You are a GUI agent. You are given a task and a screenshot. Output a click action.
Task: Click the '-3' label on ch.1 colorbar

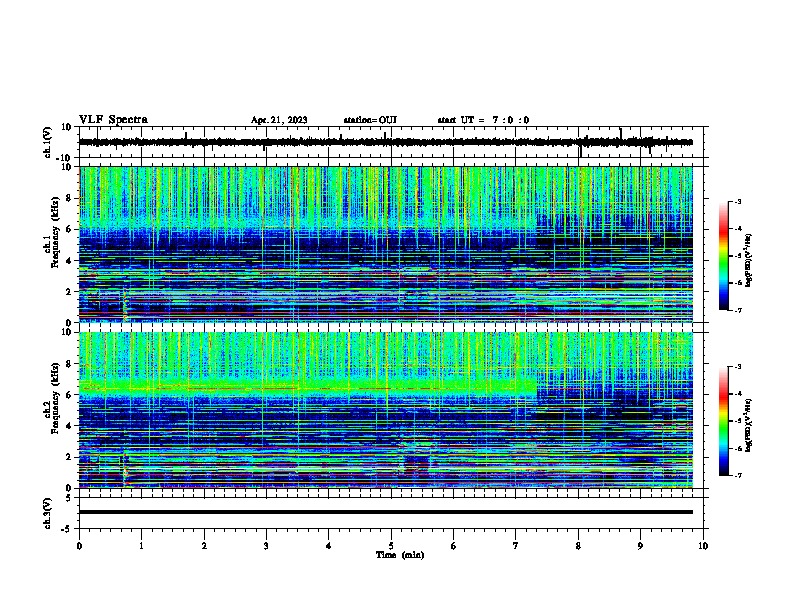738,202
